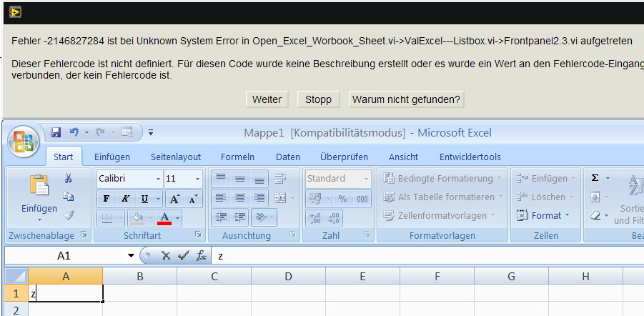
Task: Decrease indent icon
Action: (x=221, y=217)
